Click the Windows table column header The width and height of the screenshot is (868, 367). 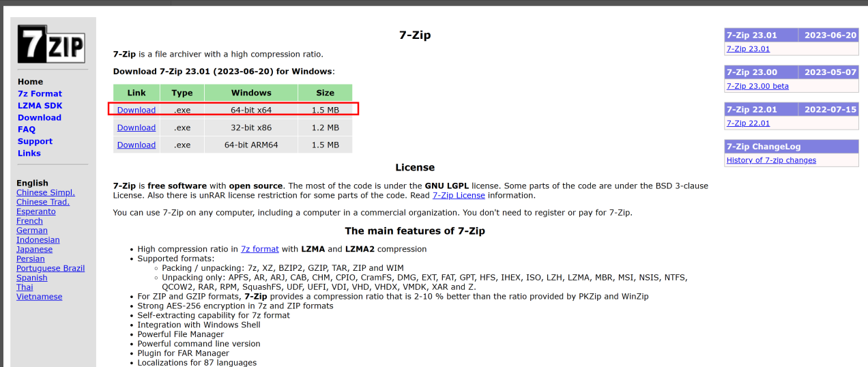pos(251,93)
